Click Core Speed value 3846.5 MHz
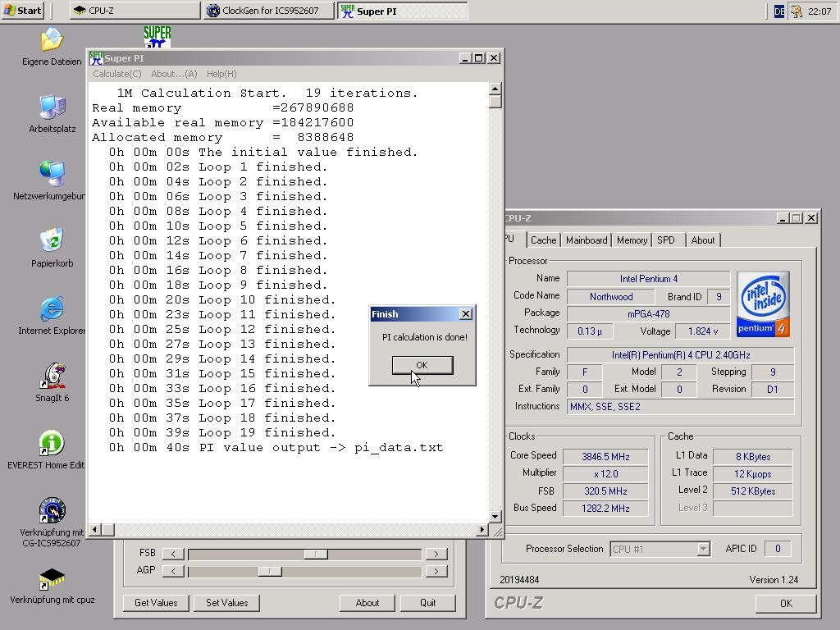Image resolution: width=840 pixels, height=630 pixels. pos(605,456)
